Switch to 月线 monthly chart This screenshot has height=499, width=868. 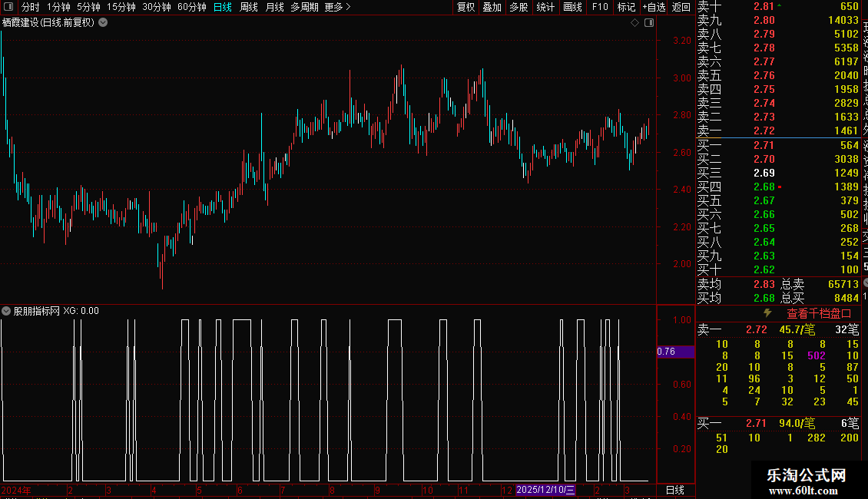pos(274,7)
